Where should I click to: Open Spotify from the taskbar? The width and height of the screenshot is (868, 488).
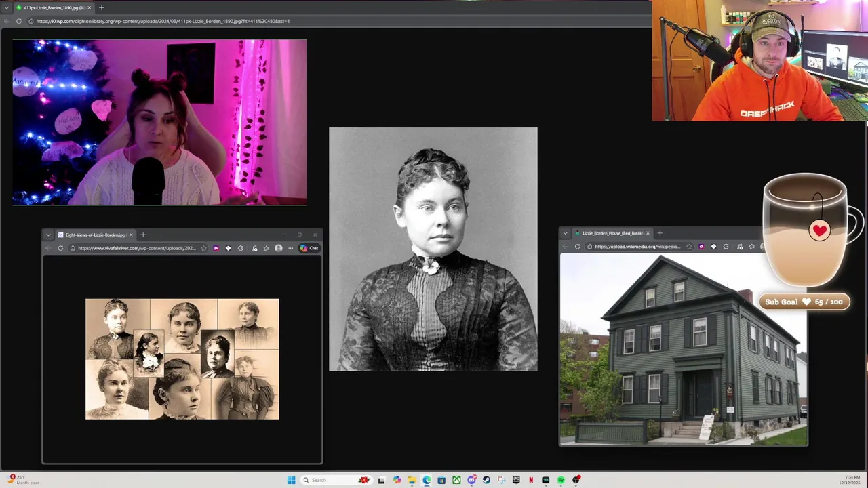[x=561, y=480]
